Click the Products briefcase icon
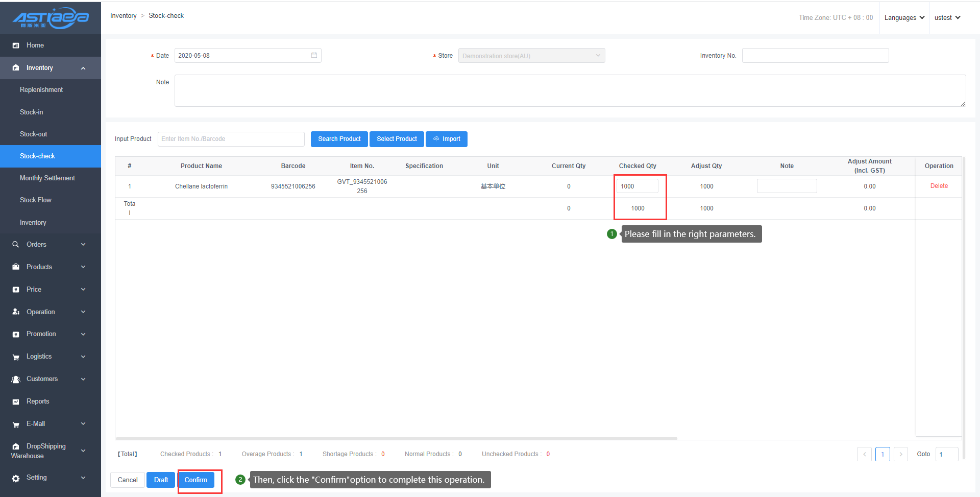The width and height of the screenshot is (980, 497). coord(16,267)
